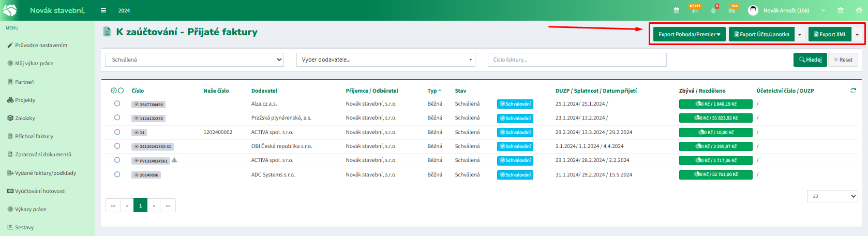Toggle the hamburger sidebar menu icon
The height and width of the screenshot is (236, 868).
(103, 10)
